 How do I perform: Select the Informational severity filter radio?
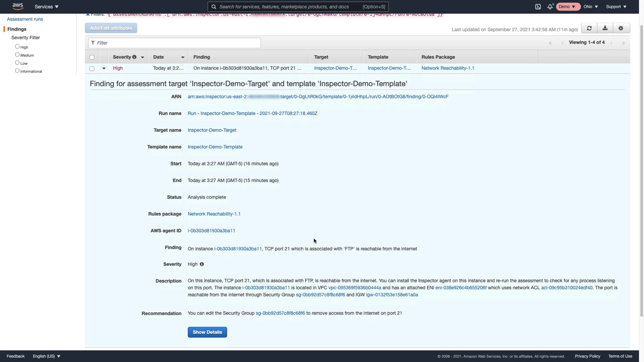[x=17, y=71]
